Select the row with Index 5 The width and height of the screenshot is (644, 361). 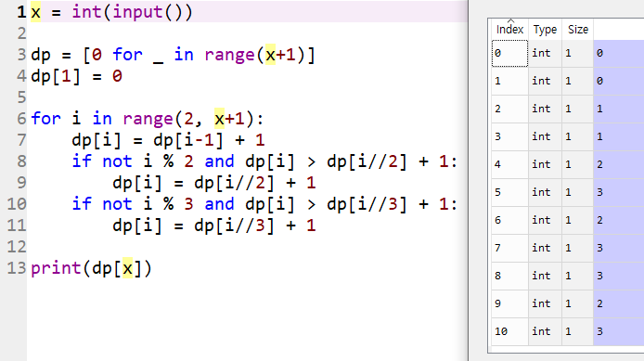[568, 192]
